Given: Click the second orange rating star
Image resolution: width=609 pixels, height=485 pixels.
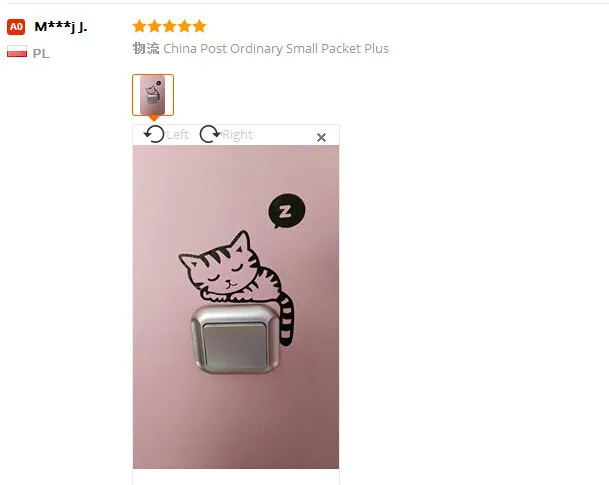Looking at the screenshot, I should (155, 26).
